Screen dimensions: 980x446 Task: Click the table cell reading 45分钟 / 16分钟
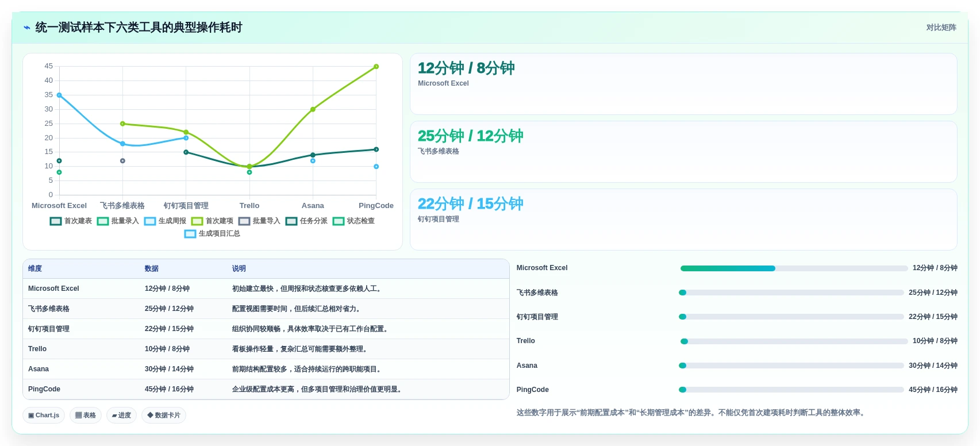click(x=183, y=389)
